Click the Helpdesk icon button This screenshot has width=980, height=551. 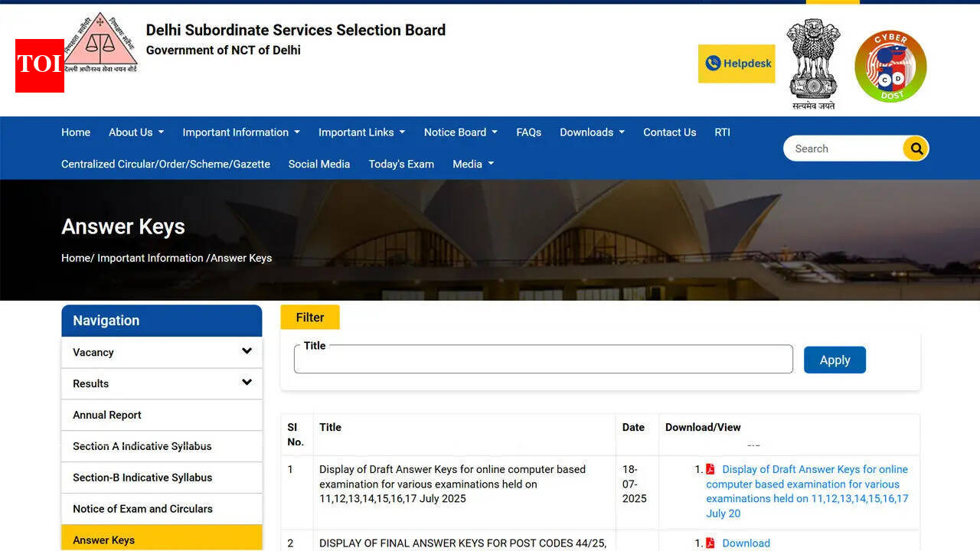click(736, 63)
